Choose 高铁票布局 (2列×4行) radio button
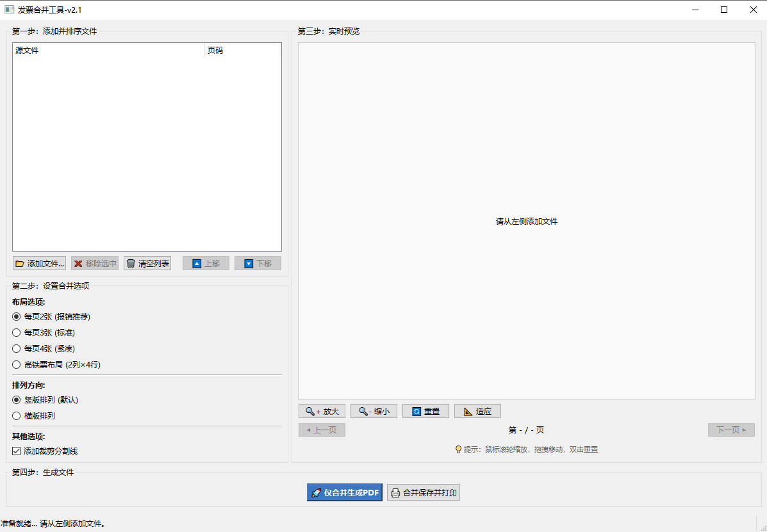The image size is (767, 532). (17, 364)
